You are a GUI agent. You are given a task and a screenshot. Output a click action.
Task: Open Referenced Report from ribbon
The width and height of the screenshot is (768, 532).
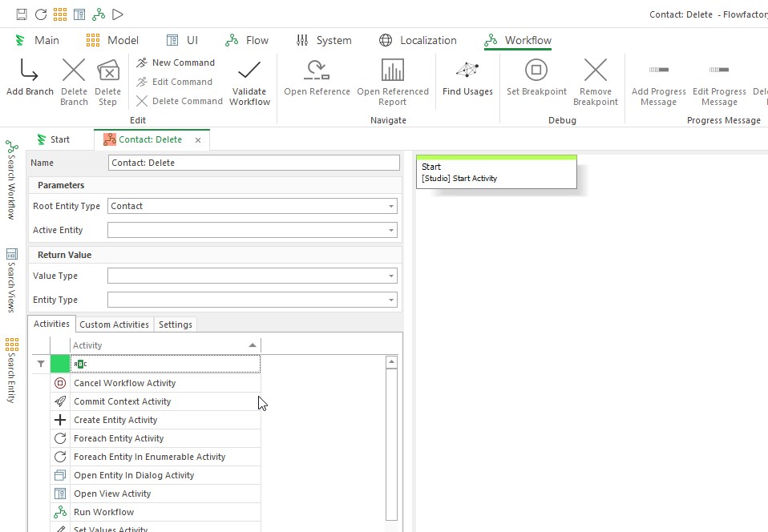coord(392,82)
